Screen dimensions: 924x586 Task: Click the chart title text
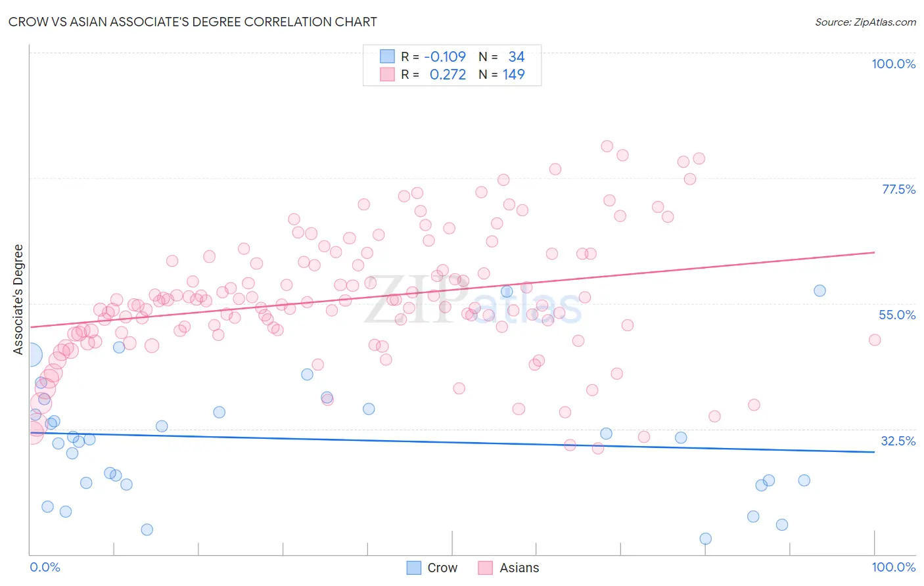coord(193,22)
